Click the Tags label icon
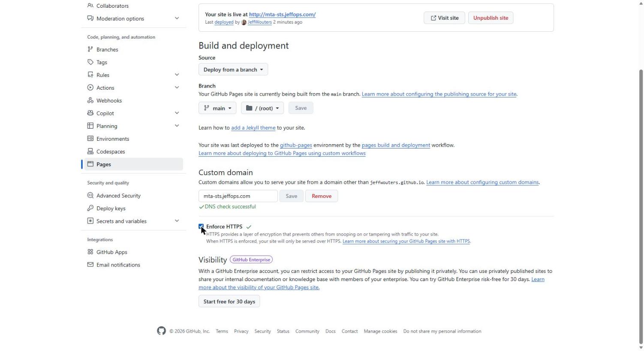This screenshot has height=351, width=644. click(90, 62)
